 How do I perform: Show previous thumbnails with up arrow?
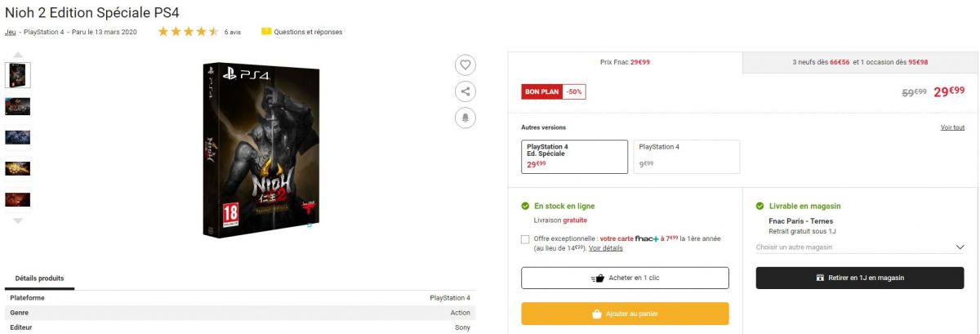click(18, 55)
